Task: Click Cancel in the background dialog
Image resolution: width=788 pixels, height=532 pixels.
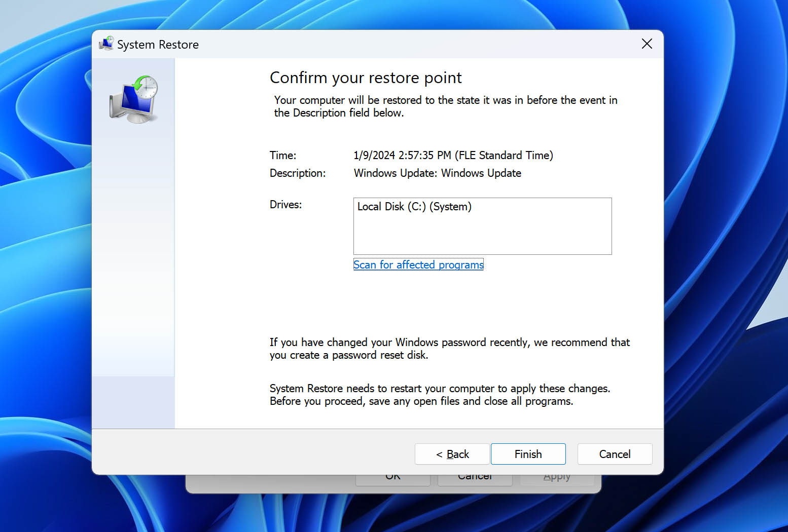Action: coord(475,479)
